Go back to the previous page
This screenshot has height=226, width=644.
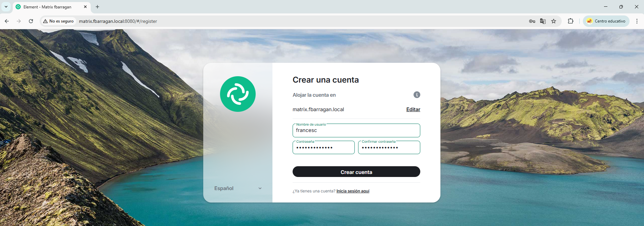[7, 21]
